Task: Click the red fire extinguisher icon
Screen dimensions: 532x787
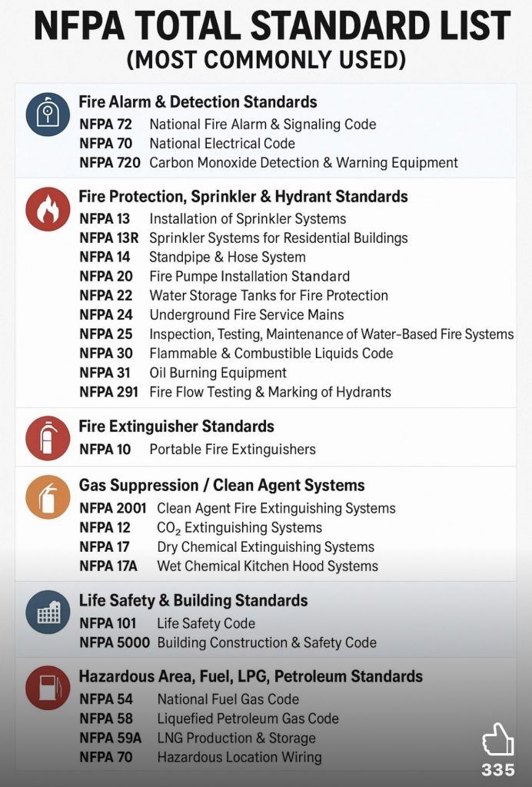Action: (x=48, y=438)
